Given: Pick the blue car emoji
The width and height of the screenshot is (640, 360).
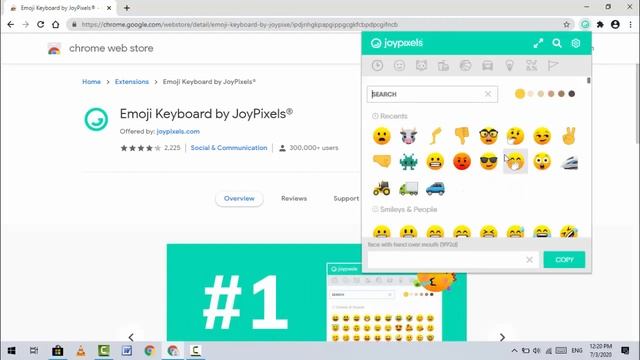Looking at the screenshot, I should click(x=435, y=189).
